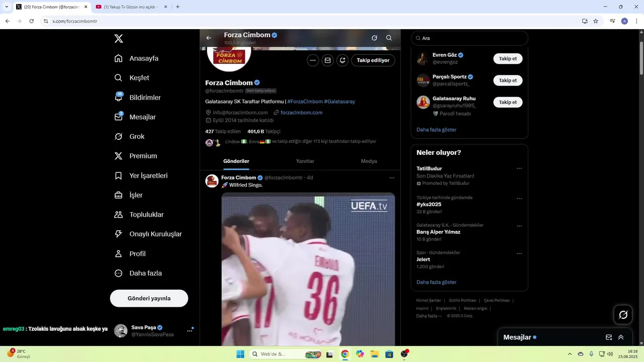
Task: Open the 461,6 B Takipçi list
Action: (264, 131)
